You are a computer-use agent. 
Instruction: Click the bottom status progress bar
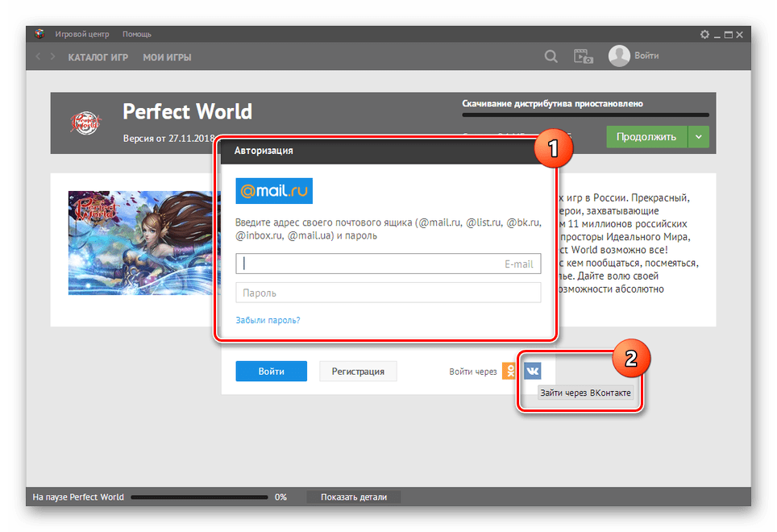pyautogui.click(x=199, y=497)
